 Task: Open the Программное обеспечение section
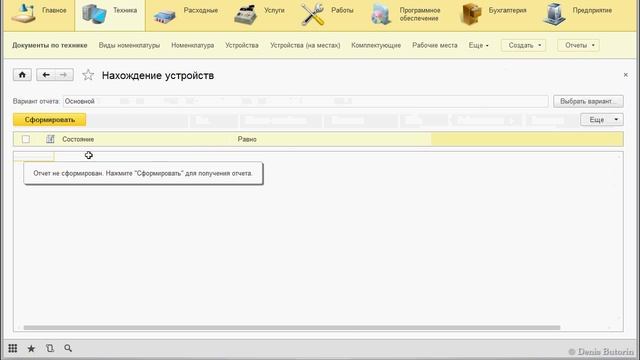pos(406,14)
